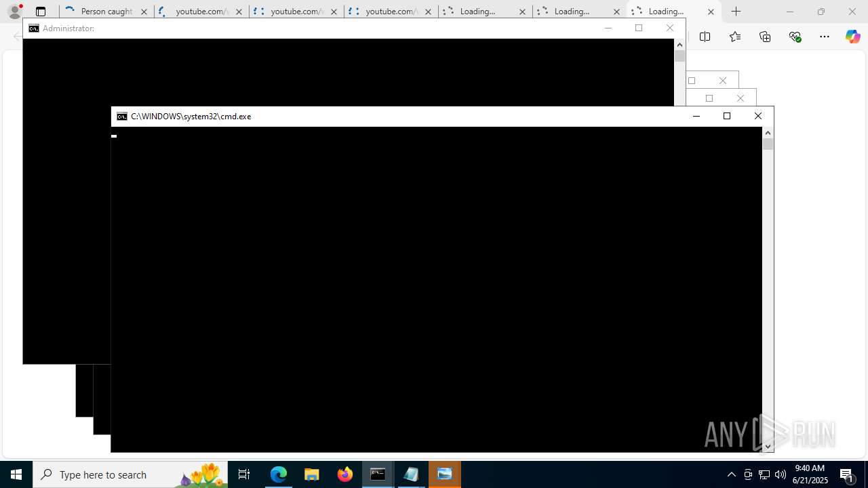Screen dimensions: 868x488
Task: Show hidden system tray icons
Action: 731,474
